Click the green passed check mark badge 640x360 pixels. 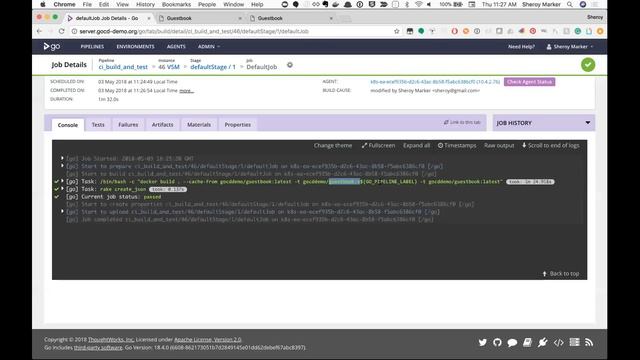(x=588, y=64)
